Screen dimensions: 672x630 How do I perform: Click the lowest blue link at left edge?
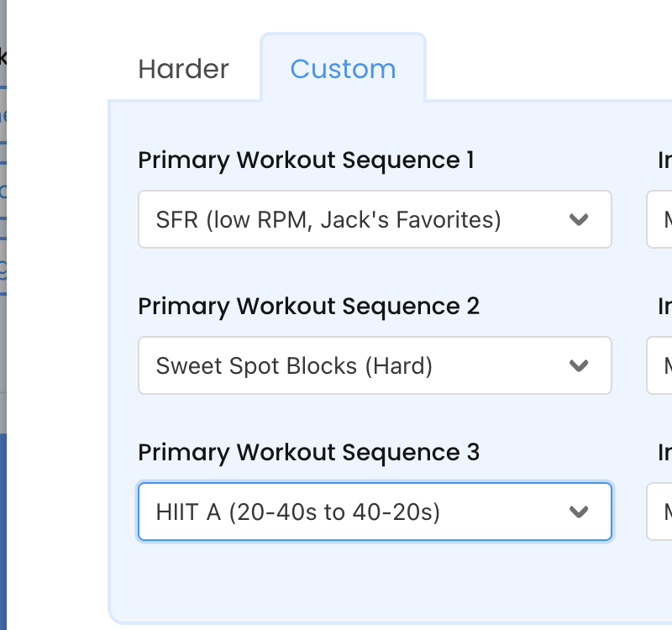coord(3,268)
